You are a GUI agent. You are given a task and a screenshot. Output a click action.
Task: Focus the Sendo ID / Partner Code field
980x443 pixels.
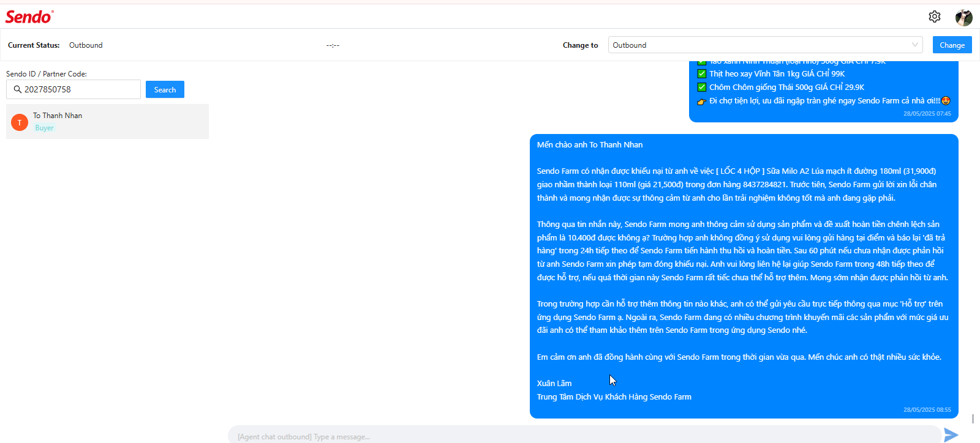tap(73, 89)
